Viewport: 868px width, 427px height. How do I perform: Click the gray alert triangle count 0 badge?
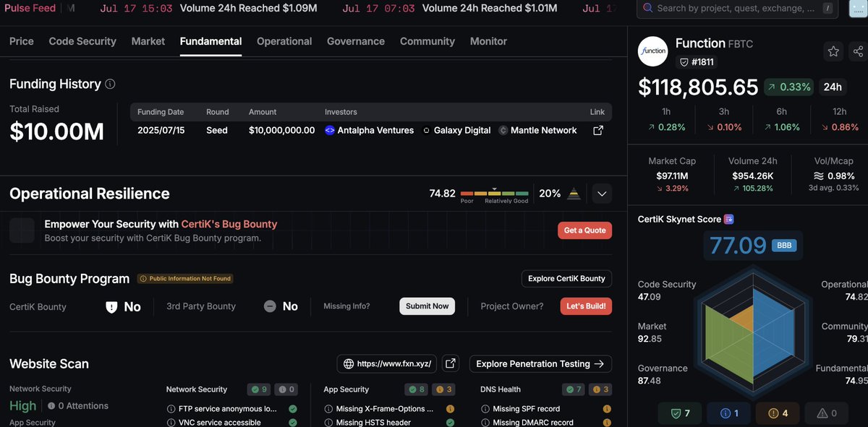(826, 413)
